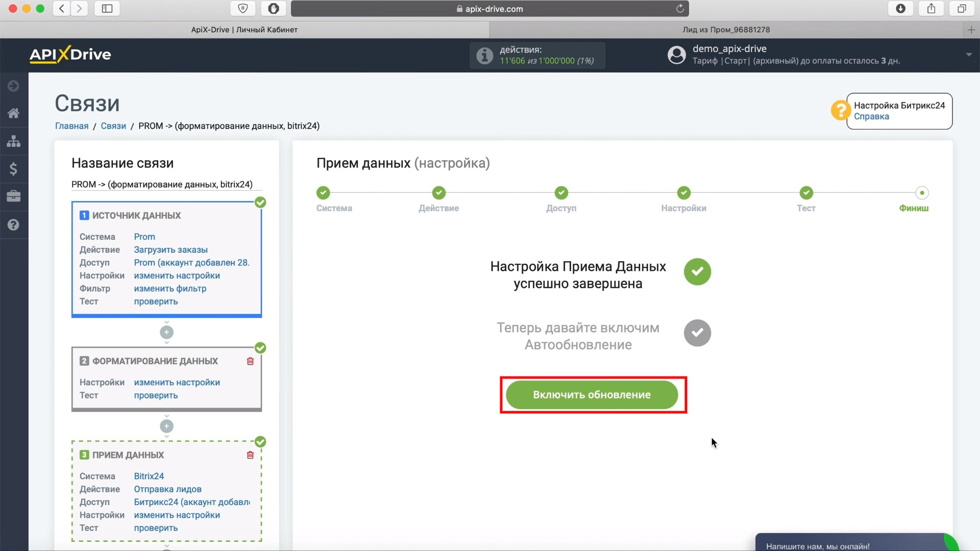The width and height of the screenshot is (980, 551).
Task: Open the billing dollar icon in sidebar
Action: tap(14, 169)
